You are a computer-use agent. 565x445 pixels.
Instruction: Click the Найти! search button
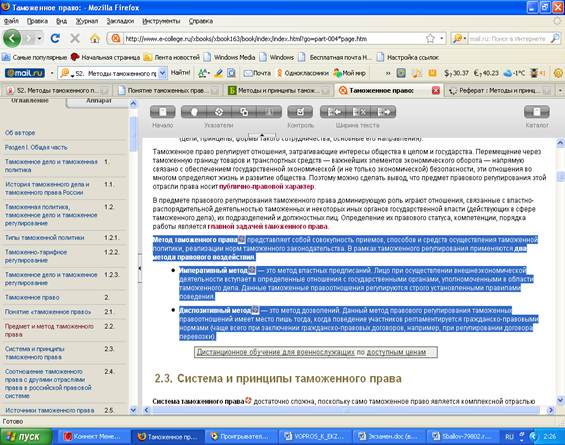(180, 73)
